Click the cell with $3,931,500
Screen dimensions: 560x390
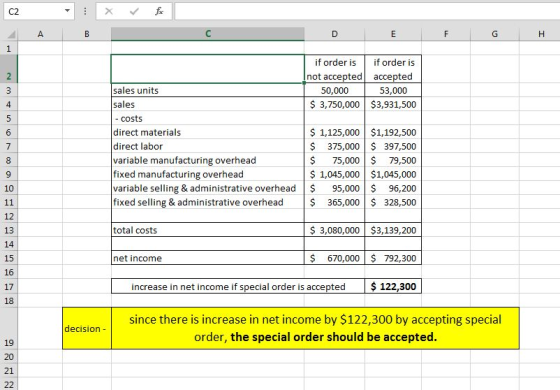pos(393,104)
